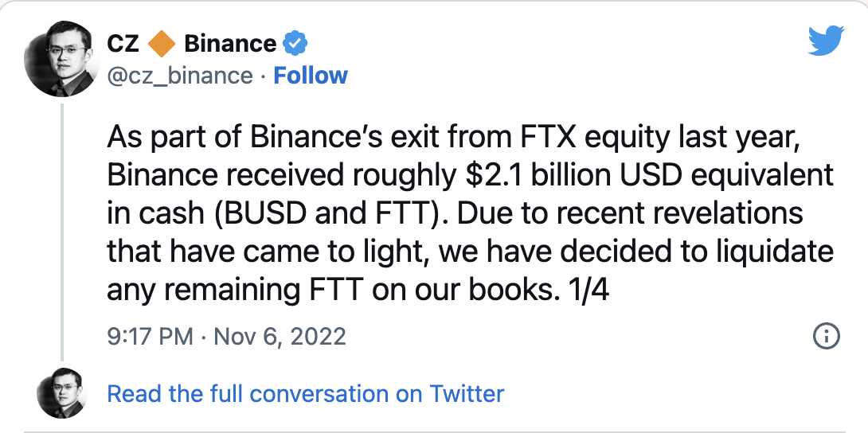The height and width of the screenshot is (433, 868).
Task: Click the 'CZ' display name
Action: click(123, 44)
